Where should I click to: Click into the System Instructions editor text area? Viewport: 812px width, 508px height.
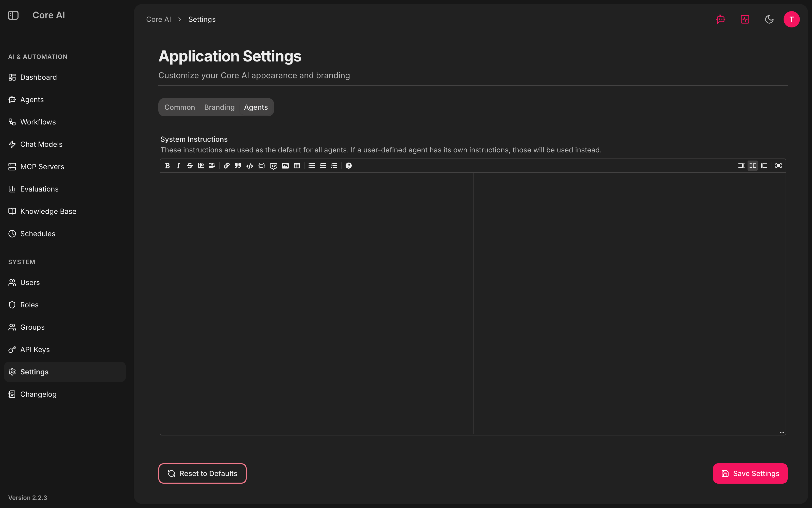[x=316, y=303]
